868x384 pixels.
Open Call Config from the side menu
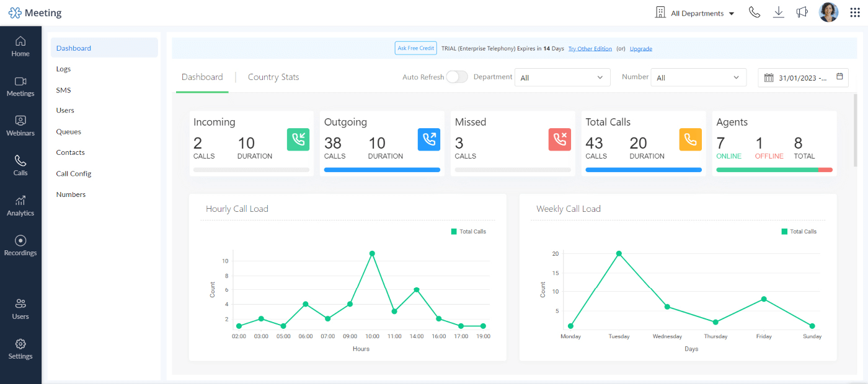(x=74, y=173)
